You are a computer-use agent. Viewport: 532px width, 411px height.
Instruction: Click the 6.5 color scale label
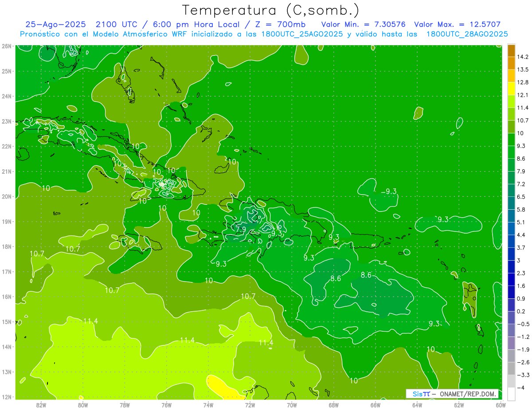pyautogui.click(x=522, y=196)
